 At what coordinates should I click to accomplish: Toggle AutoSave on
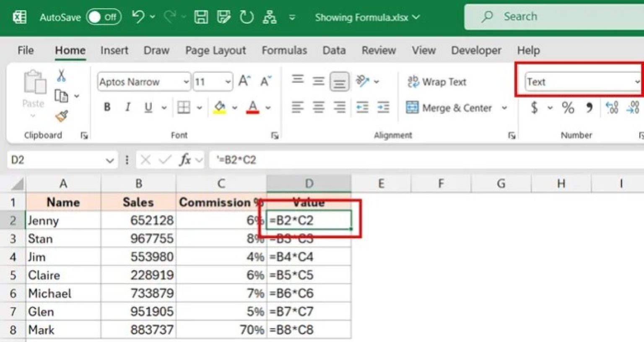coord(104,17)
